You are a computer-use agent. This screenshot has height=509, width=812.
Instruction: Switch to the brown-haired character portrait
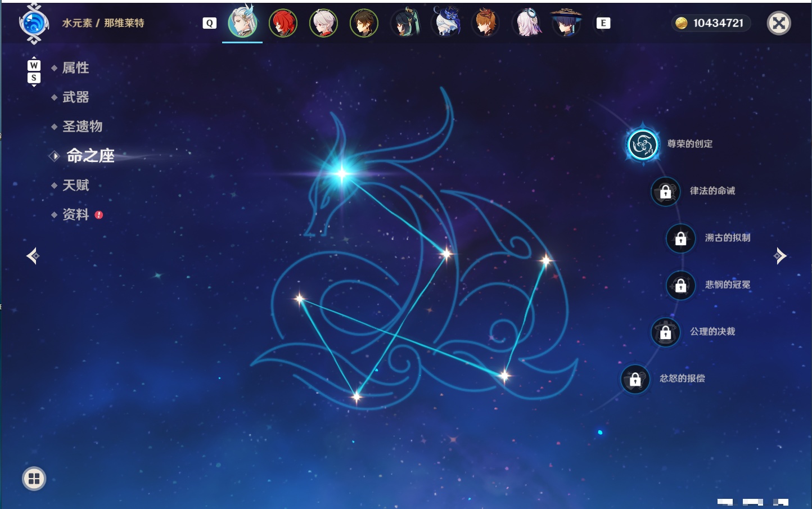[x=364, y=23]
